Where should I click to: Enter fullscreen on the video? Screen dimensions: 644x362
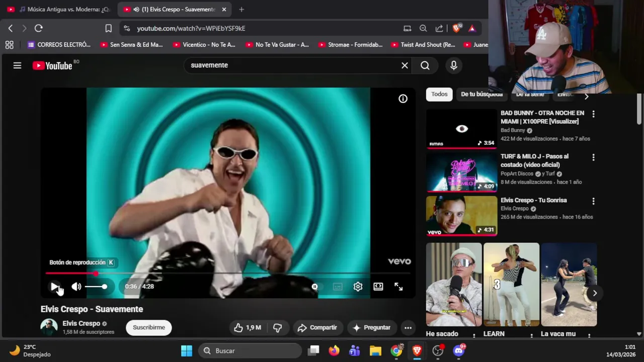click(398, 287)
